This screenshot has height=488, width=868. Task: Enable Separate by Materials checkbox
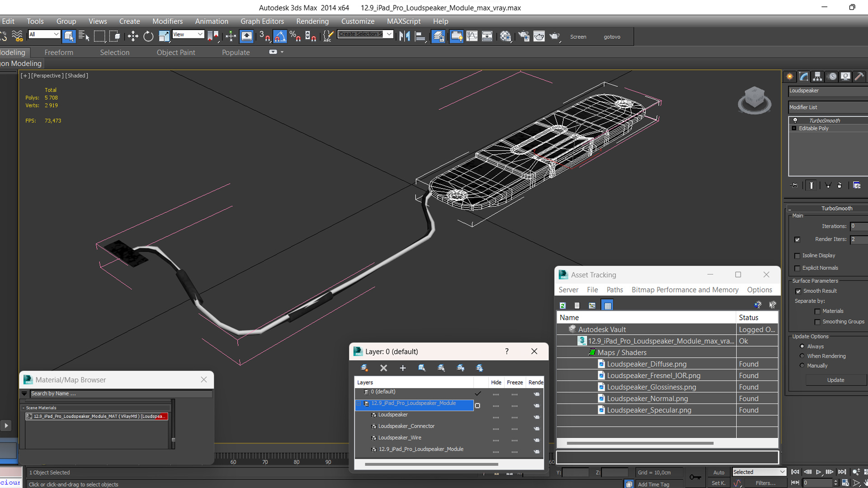(817, 311)
